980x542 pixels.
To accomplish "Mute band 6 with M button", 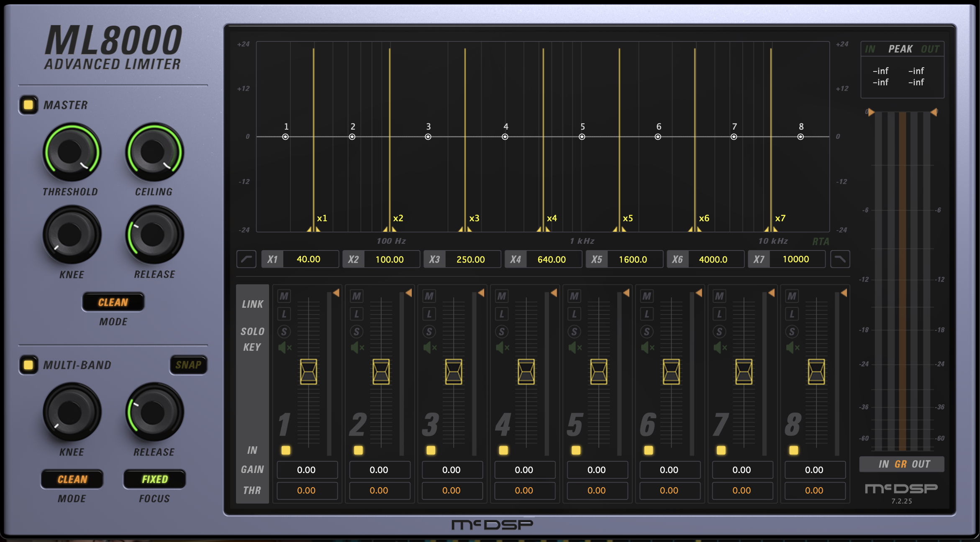I will click(x=647, y=296).
